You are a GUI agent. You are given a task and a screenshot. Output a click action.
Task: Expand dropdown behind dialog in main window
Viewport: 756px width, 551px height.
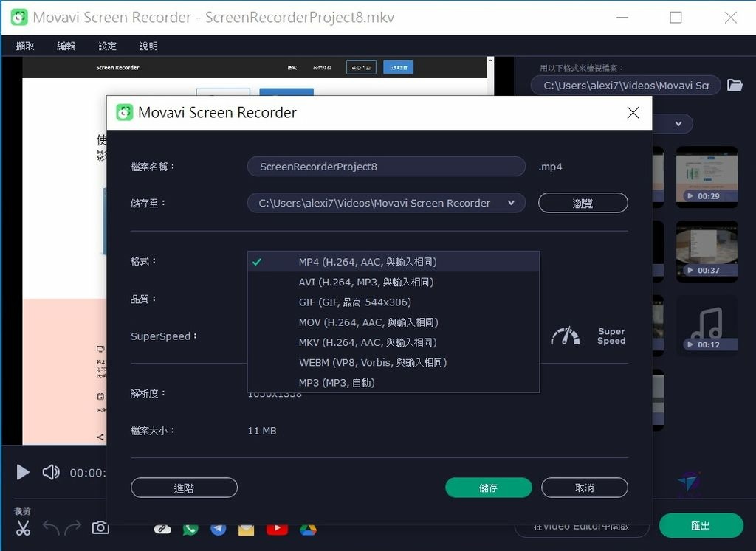click(678, 124)
